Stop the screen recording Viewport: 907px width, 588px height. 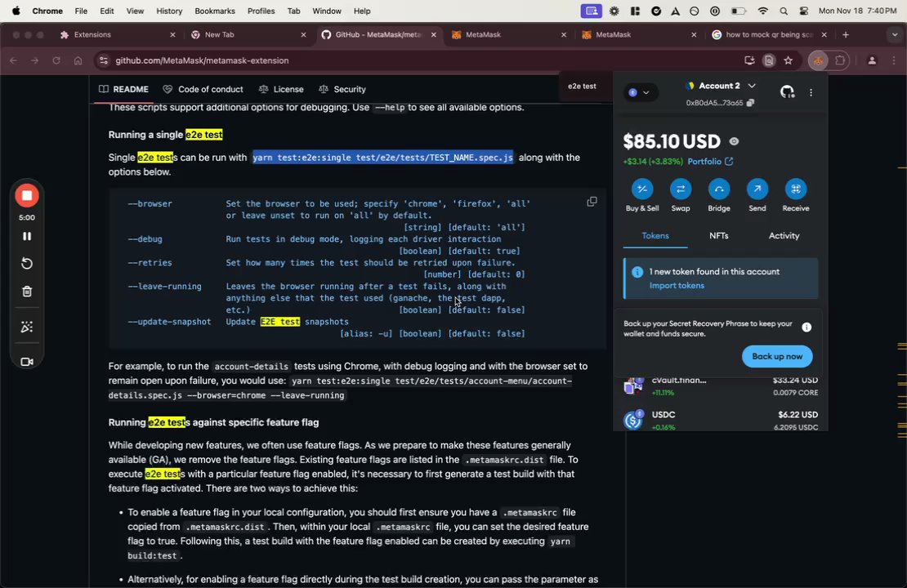pos(27,195)
